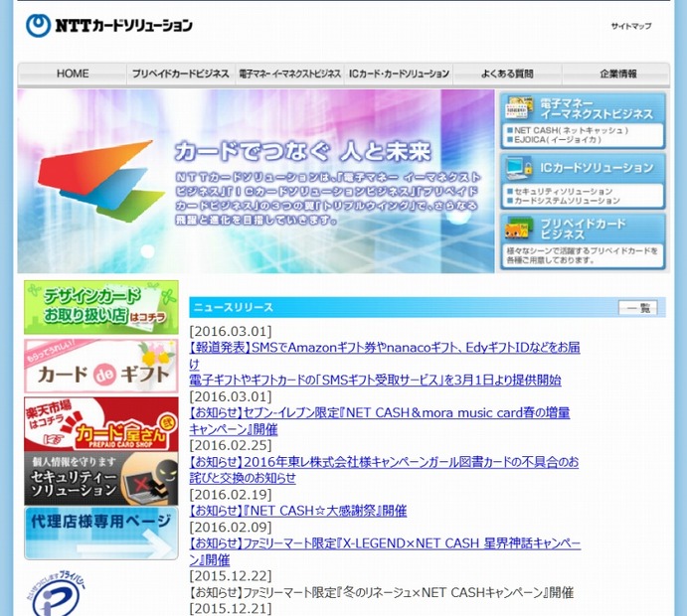Click the computer with padlock icon
Viewport: 687px width, 616px height.
click(x=519, y=169)
